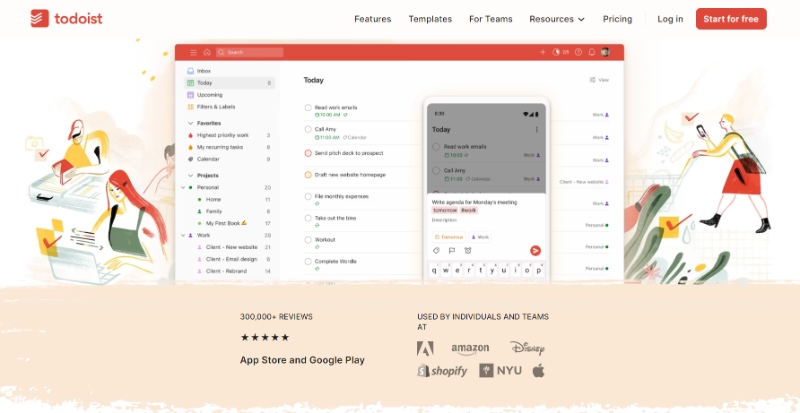Go to the Pricing page

[617, 19]
